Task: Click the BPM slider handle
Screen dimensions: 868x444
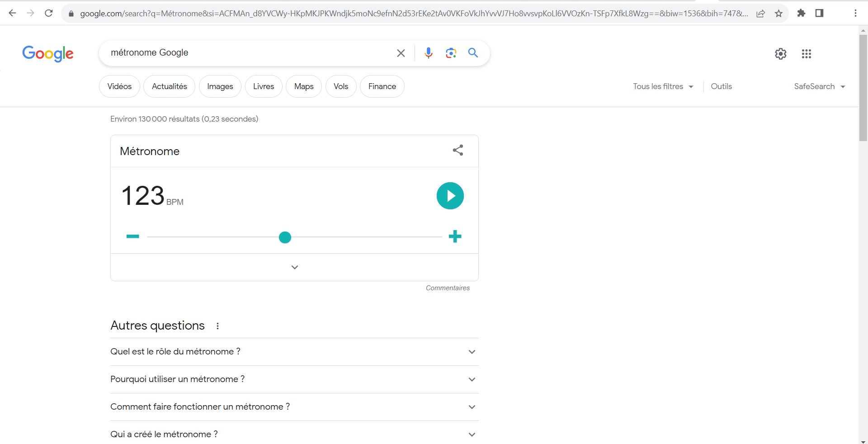Action: pyautogui.click(x=285, y=237)
